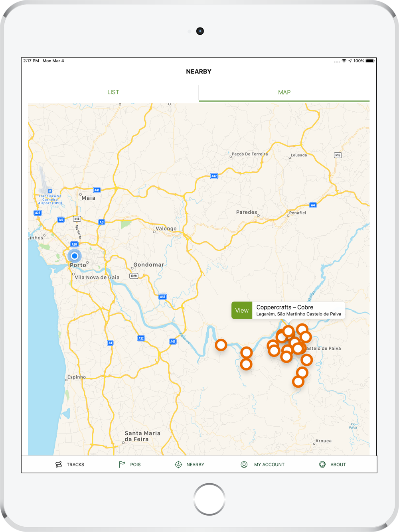Tap the Arouca town label
The image size is (399, 532).
[324, 441]
